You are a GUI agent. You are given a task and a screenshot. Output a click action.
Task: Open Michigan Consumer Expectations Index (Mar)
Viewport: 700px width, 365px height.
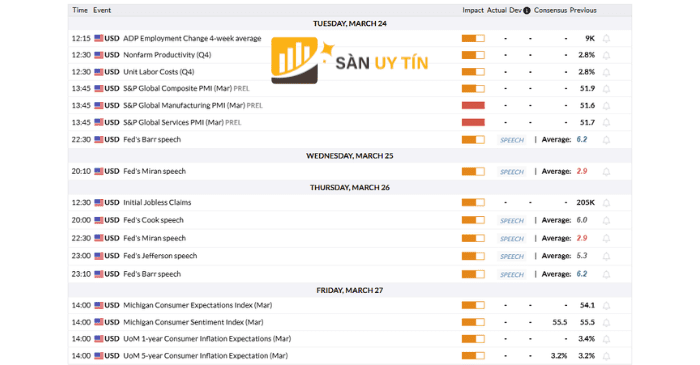197,305
